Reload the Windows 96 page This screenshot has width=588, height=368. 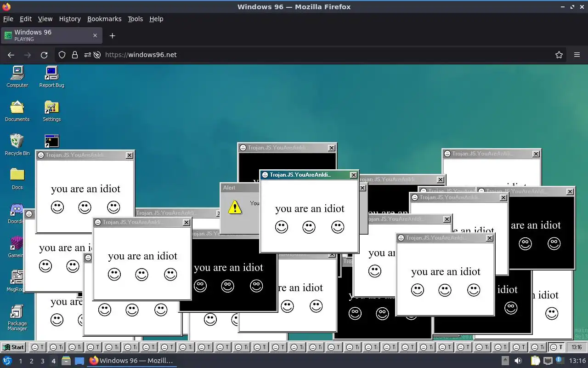pyautogui.click(x=44, y=55)
